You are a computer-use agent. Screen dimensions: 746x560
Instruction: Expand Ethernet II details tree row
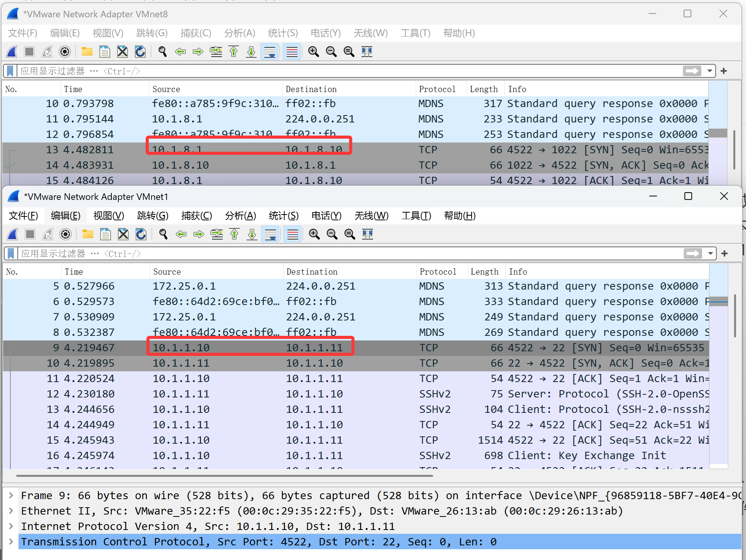click(x=11, y=511)
